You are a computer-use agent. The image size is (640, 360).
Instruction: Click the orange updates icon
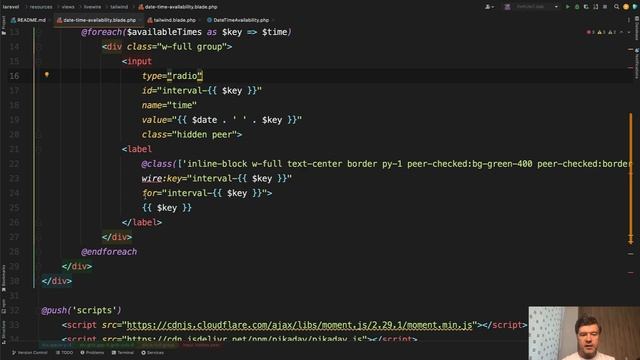click(626, 7)
